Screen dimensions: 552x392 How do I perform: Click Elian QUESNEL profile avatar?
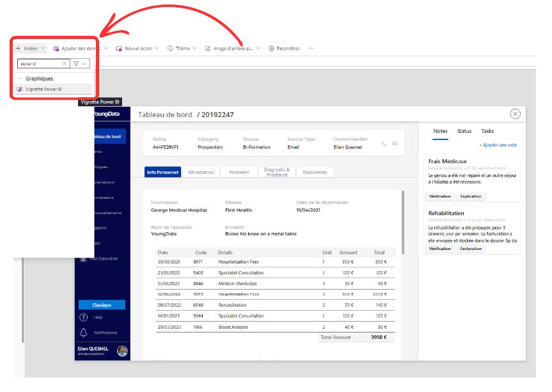[122, 351]
